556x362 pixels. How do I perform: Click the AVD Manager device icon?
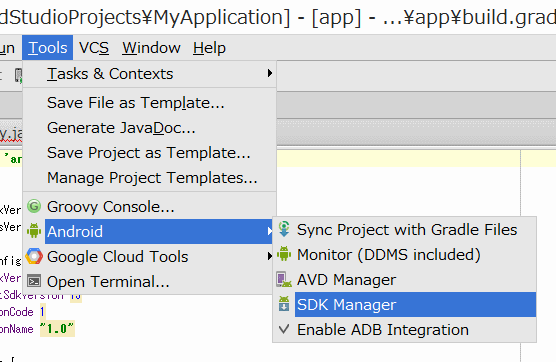point(284,279)
